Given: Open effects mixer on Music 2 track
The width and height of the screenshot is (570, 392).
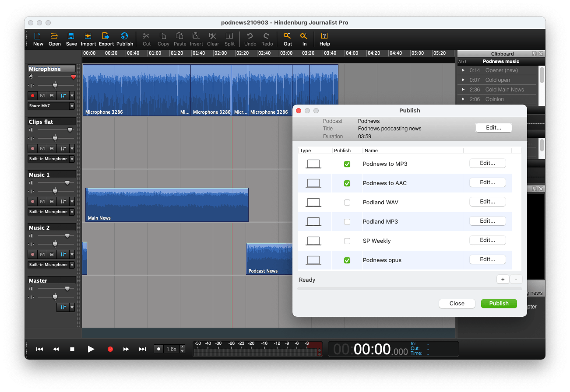Looking at the screenshot, I should point(63,254).
